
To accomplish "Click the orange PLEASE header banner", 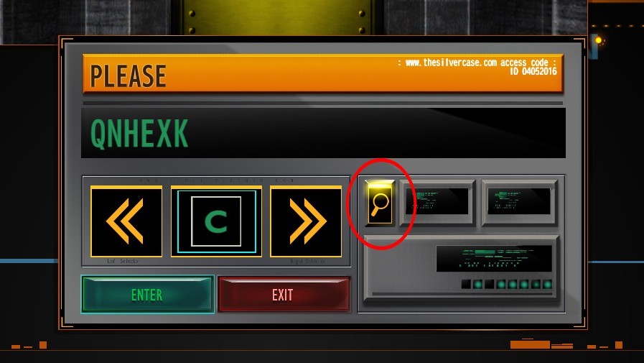I will 323,73.
